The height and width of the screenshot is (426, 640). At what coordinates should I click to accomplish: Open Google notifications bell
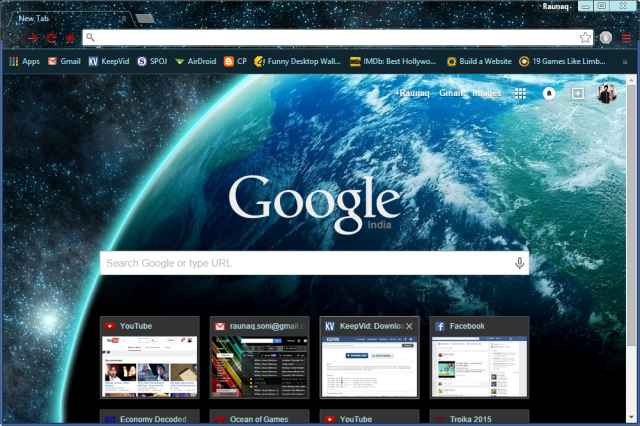(x=549, y=93)
